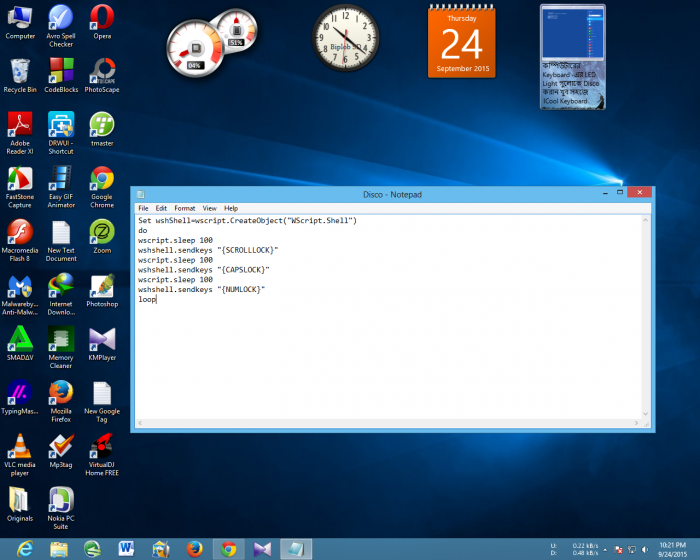Click the Notepad taskbar button
This screenshot has width=700, height=560.
coord(296,549)
